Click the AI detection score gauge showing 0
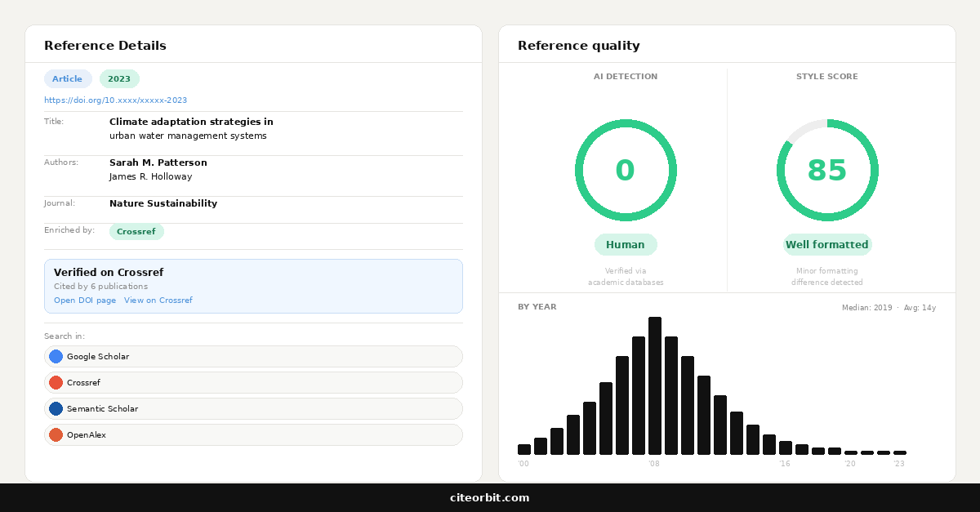This screenshot has width=980, height=512. (x=626, y=170)
